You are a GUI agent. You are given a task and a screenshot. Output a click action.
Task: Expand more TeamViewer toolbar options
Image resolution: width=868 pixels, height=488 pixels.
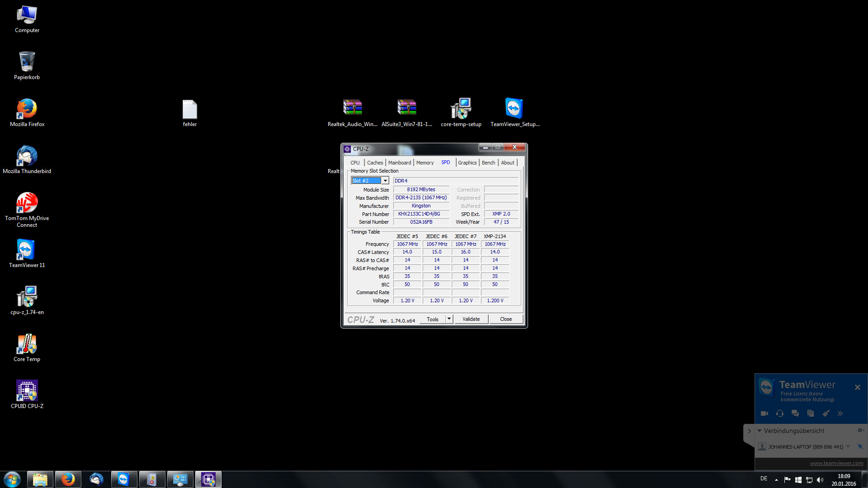tap(840, 413)
